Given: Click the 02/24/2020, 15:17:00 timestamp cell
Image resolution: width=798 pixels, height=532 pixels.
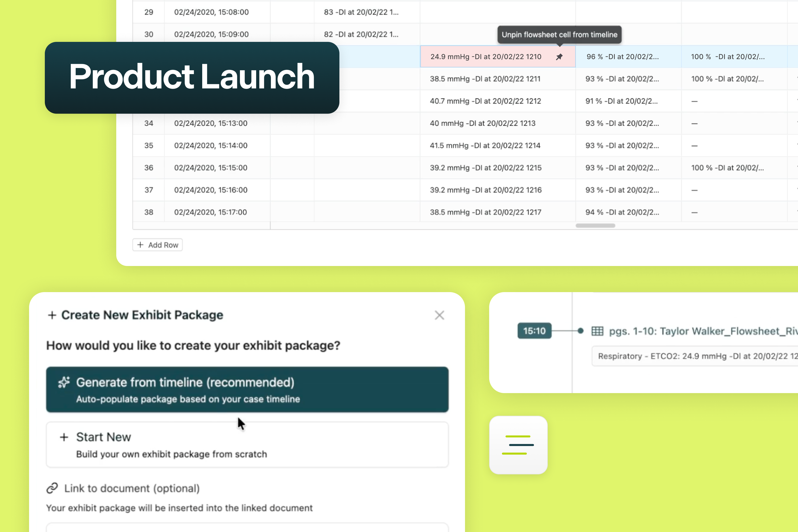Looking at the screenshot, I should tap(210, 212).
